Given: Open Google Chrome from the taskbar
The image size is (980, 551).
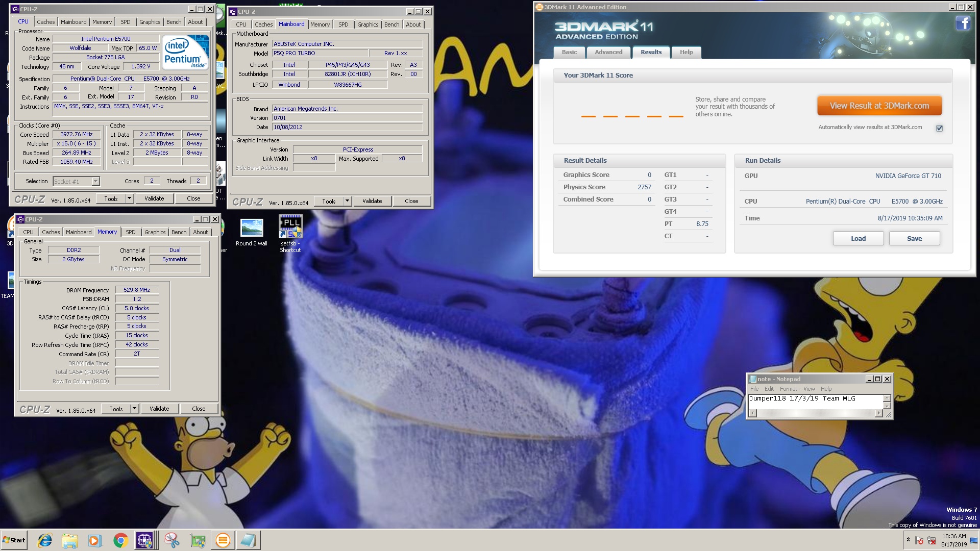Looking at the screenshot, I should (120, 540).
